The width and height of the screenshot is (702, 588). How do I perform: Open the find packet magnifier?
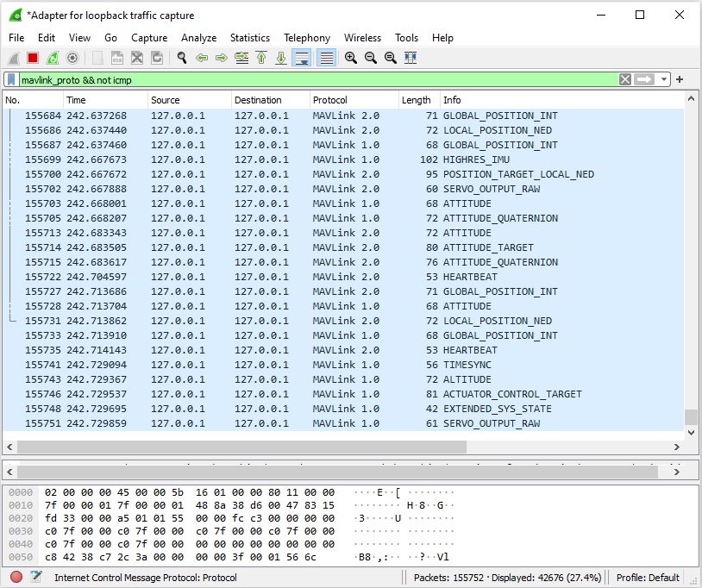point(182,58)
